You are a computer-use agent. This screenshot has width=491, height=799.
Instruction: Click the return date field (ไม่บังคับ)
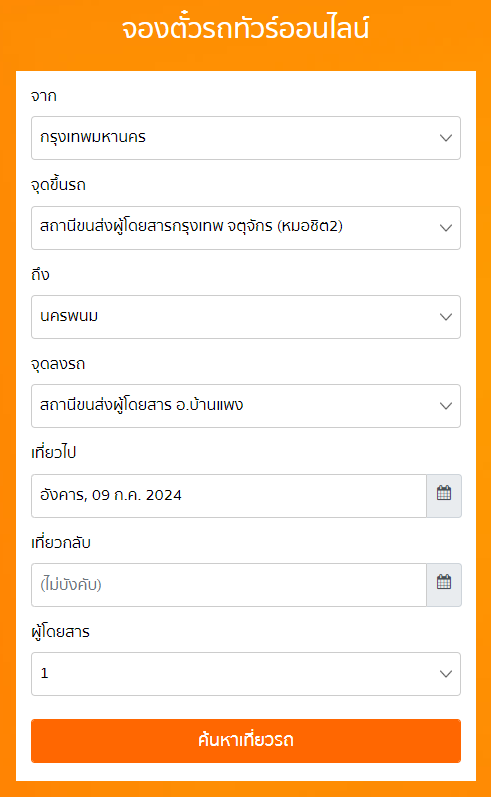click(229, 585)
